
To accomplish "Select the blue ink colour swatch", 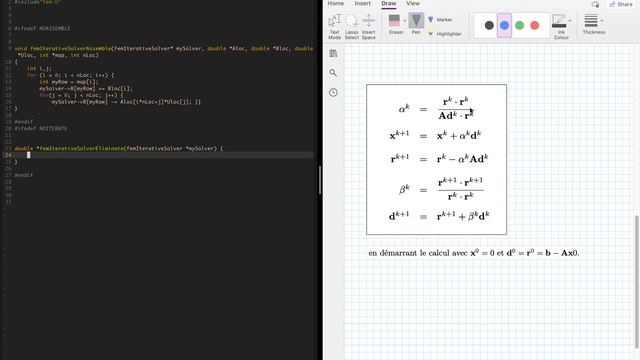I will [x=504, y=25].
